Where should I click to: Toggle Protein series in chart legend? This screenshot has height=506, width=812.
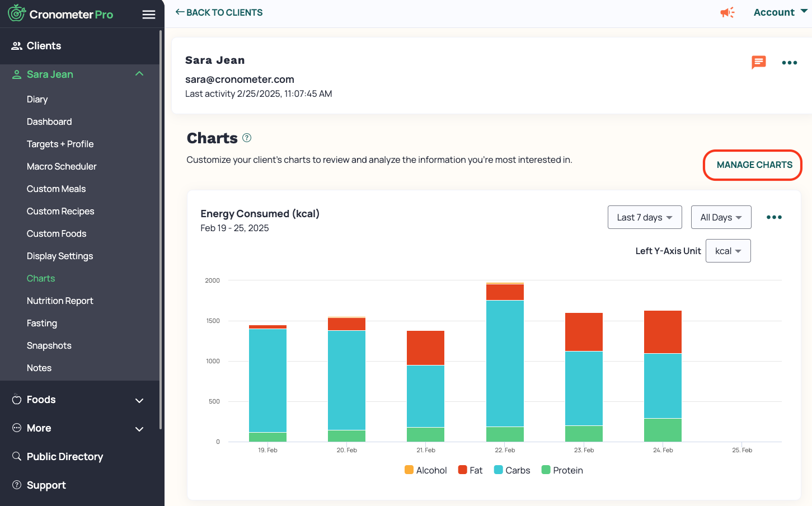tap(562, 470)
